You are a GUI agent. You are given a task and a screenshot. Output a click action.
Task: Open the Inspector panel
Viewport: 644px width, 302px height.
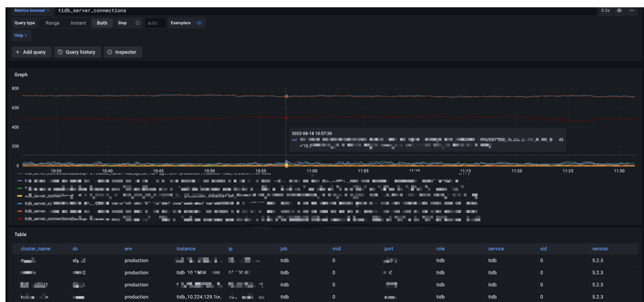pyautogui.click(x=122, y=52)
